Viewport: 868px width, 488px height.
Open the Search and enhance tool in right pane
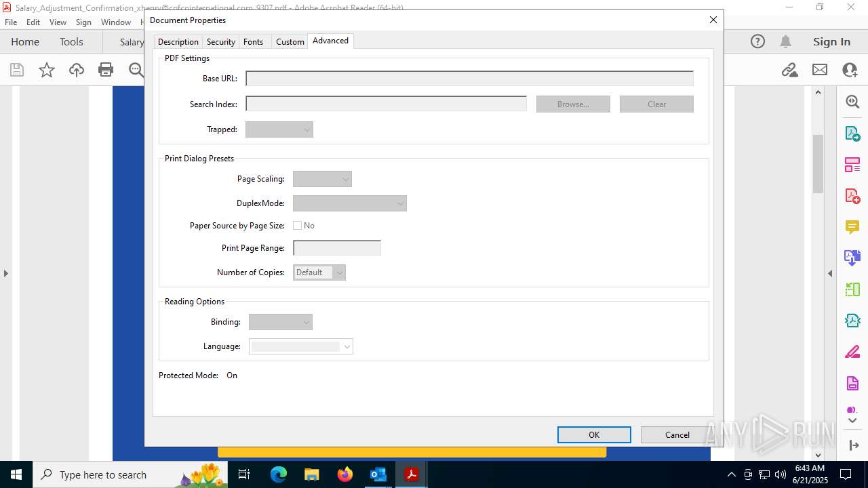point(852,102)
